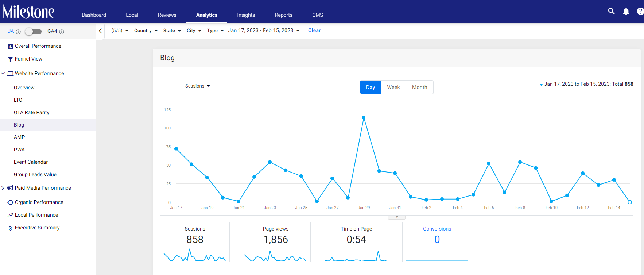Select the Week chart granularity
This screenshot has height=275, width=644.
[393, 87]
